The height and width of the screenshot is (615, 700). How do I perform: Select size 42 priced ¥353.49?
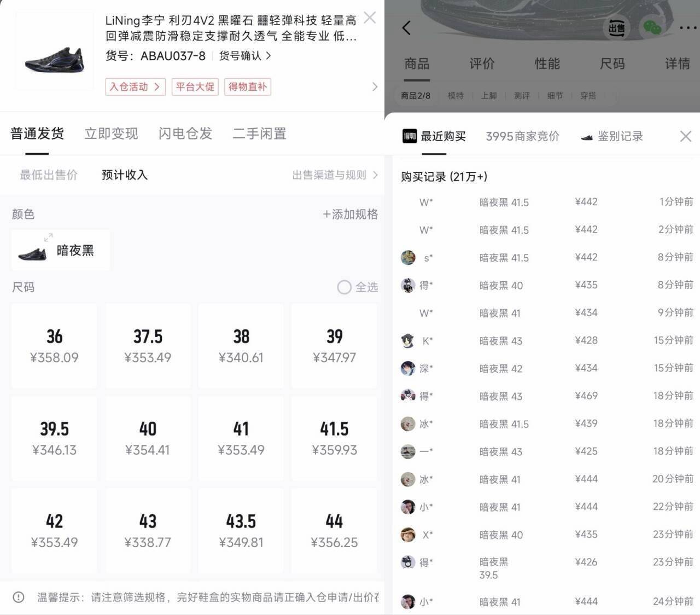click(54, 531)
